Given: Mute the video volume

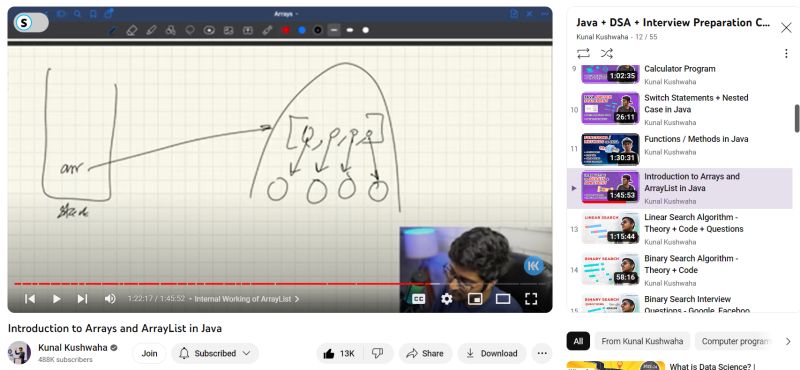Looking at the screenshot, I should pyautogui.click(x=110, y=299).
